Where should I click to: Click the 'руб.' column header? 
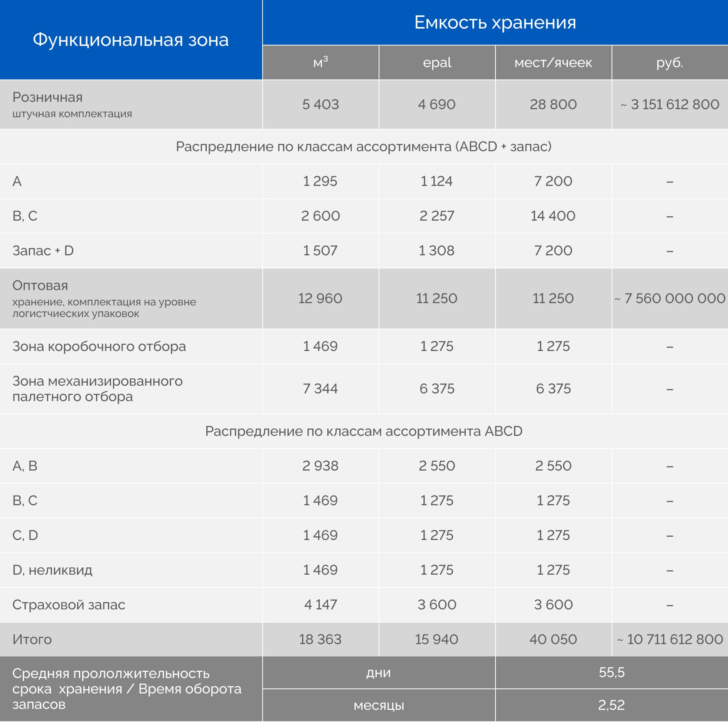[x=670, y=62]
